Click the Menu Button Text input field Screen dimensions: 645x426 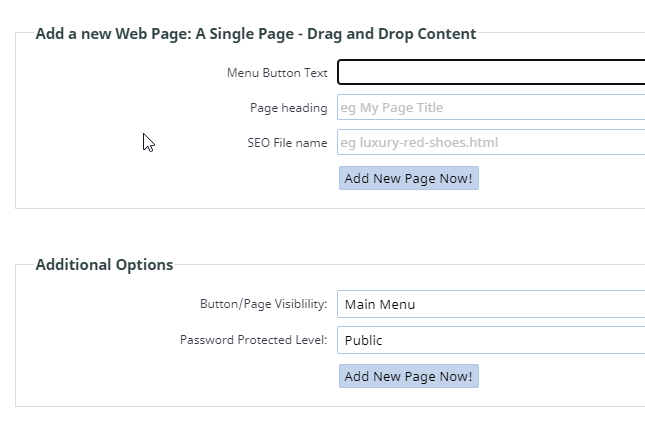(491, 72)
